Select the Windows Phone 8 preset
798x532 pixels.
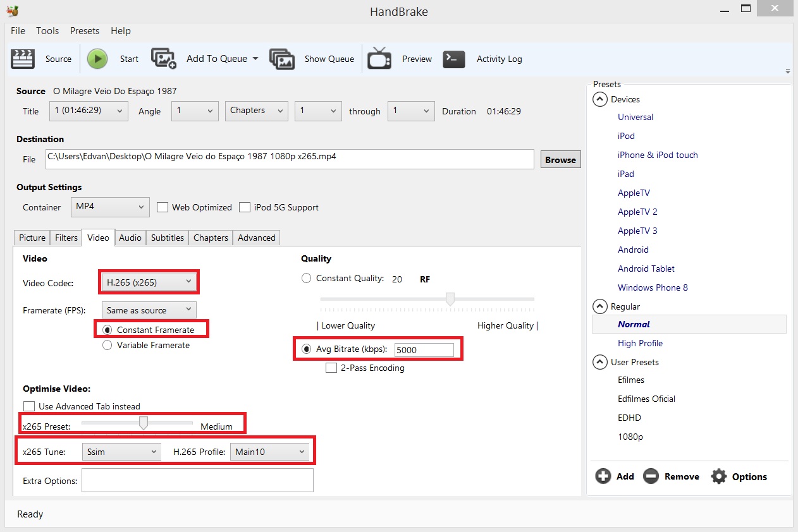[x=653, y=287]
